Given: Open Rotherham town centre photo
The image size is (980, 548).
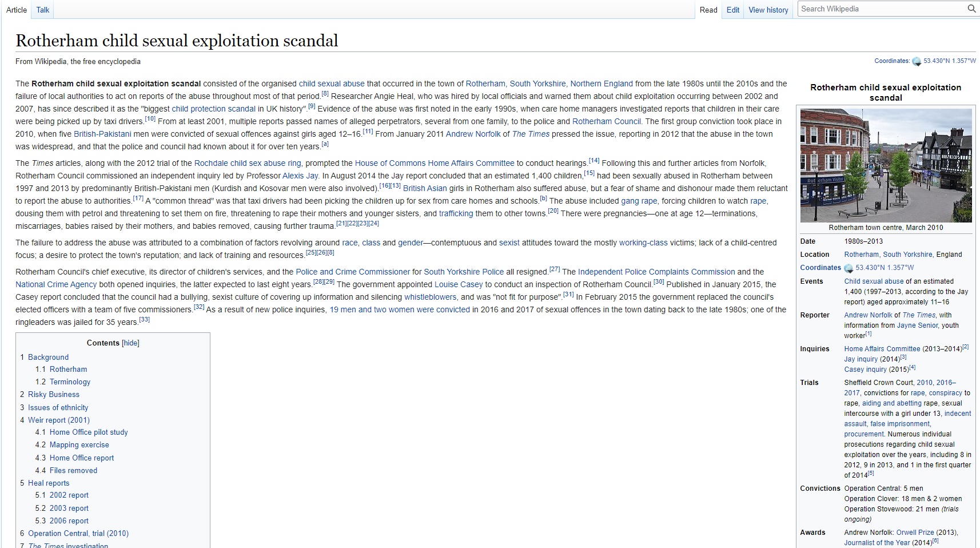Looking at the screenshot, I should point(886,165).
